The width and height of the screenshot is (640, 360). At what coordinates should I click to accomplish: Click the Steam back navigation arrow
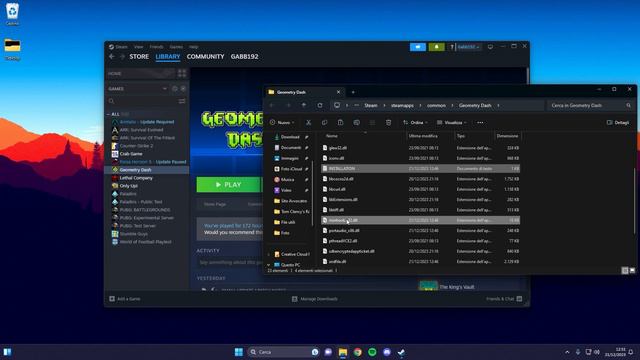tap(112, 57)
